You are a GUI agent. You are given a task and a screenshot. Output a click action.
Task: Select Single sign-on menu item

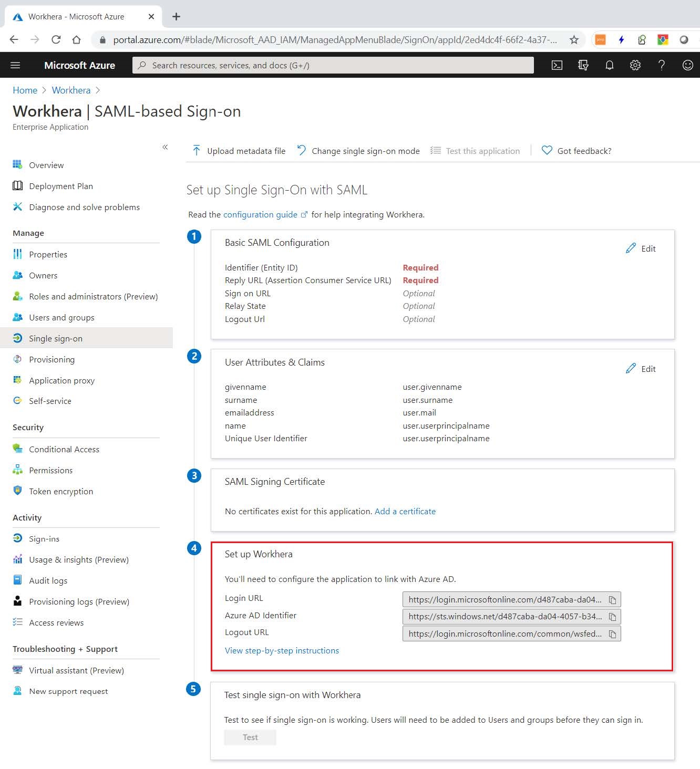(86, 338)
